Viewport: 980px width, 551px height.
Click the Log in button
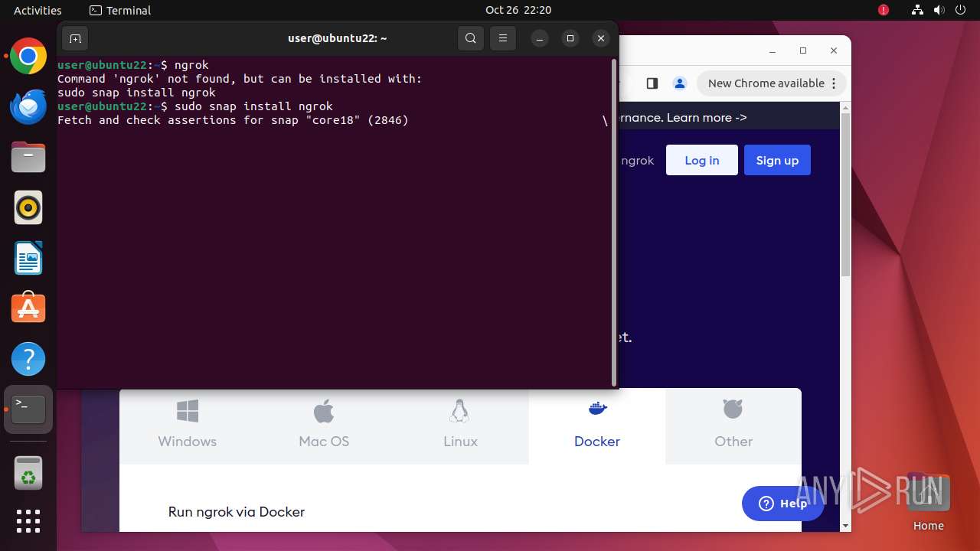(x=702, y=160)
